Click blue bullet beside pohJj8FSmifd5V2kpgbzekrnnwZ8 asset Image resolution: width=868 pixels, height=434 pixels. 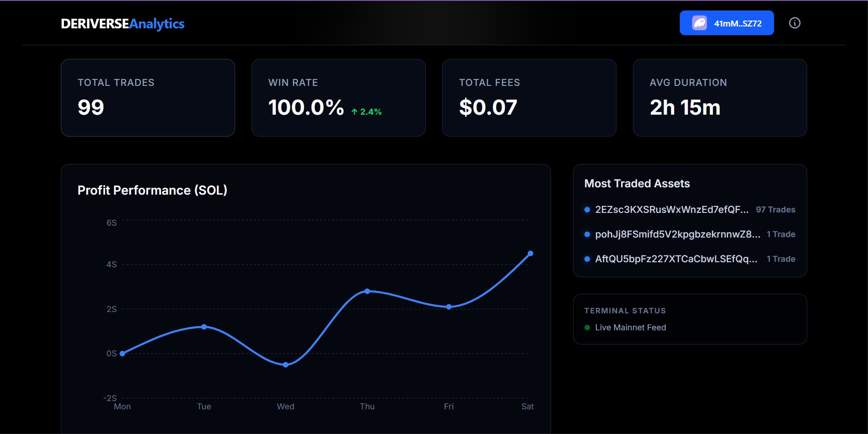pyautogui.click(x=587, y=234)
